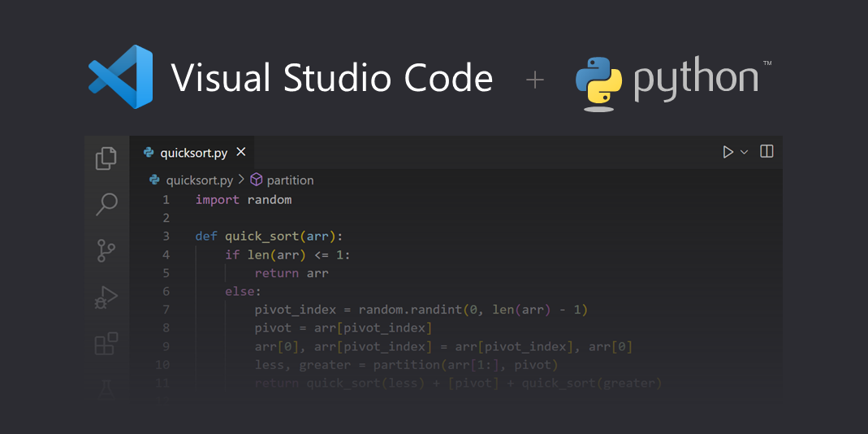
Task: Run the Python file with play button
Action: pyautogui.click(x=728, y=152)
